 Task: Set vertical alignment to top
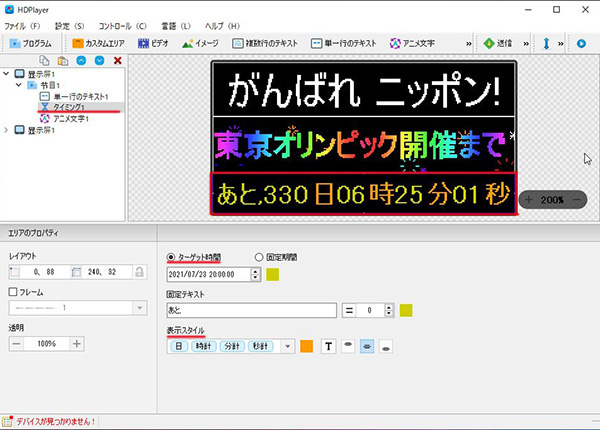(348, 347)
